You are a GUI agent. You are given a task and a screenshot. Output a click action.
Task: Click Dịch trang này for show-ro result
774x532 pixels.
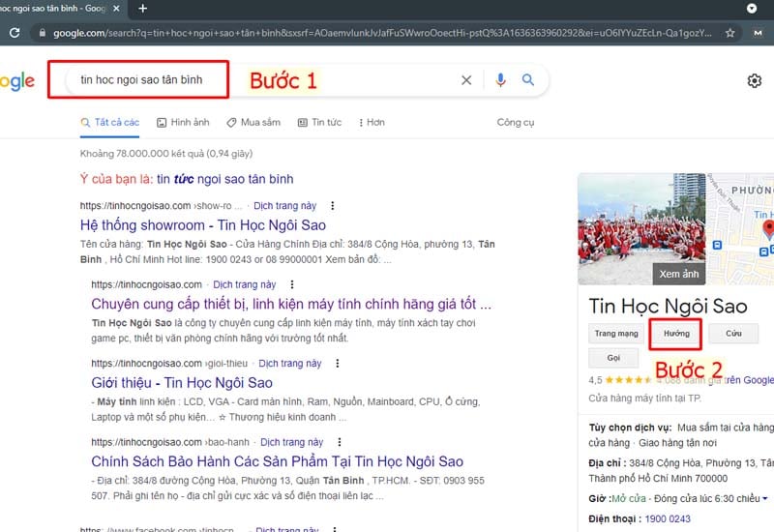tap(284, 206)
